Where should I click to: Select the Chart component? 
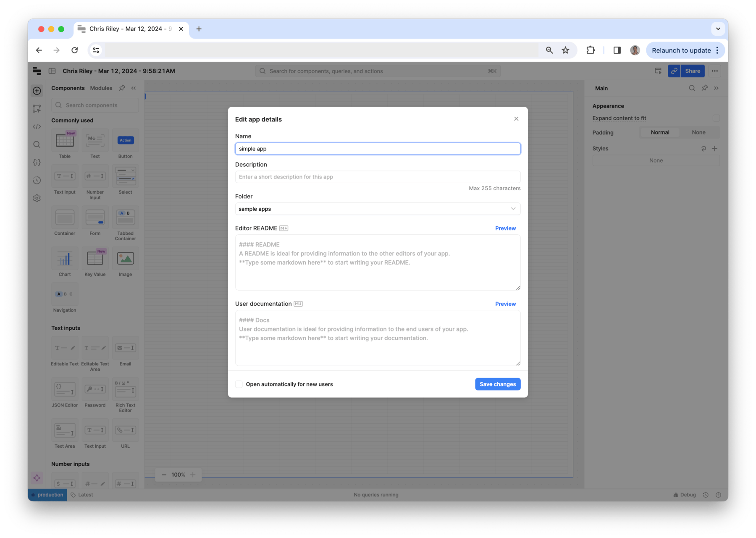(65, 263)
